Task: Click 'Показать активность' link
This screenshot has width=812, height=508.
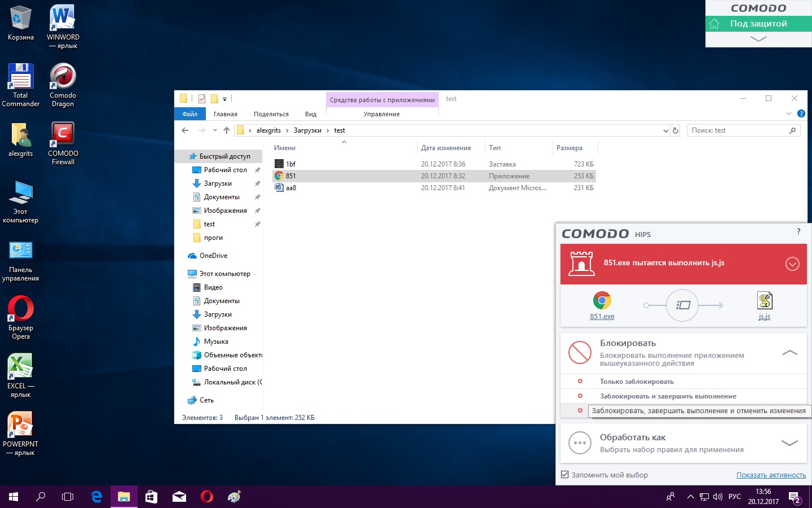Action: [771, 475]
